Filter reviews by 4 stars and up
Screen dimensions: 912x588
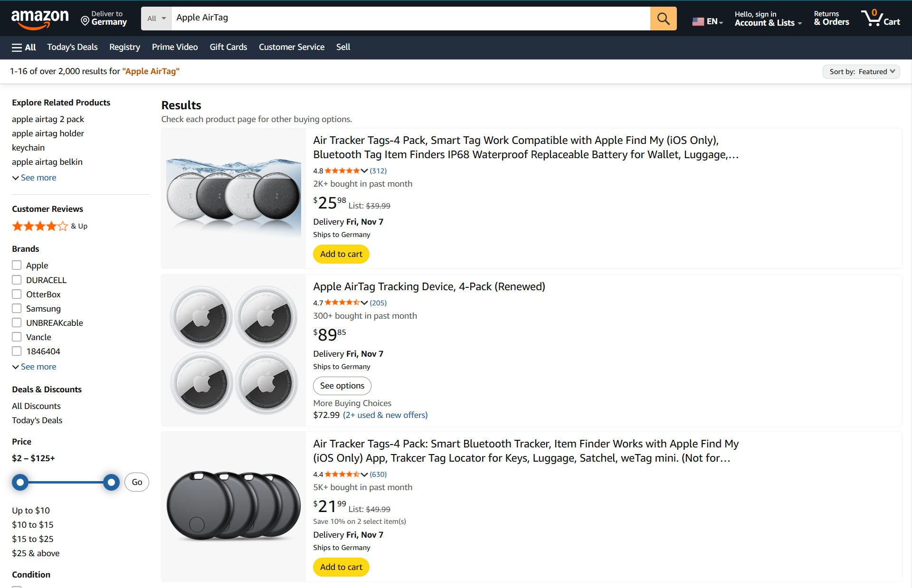[49, 226]
